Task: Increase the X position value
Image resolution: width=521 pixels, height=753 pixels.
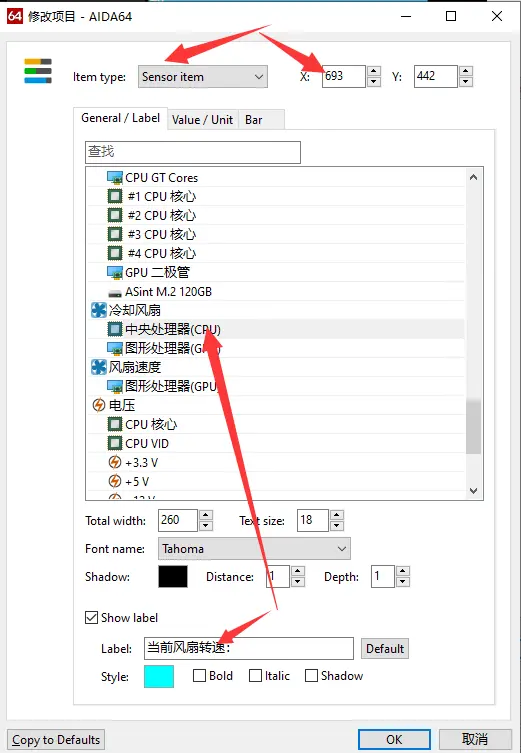Action: (x=374, y=71)
